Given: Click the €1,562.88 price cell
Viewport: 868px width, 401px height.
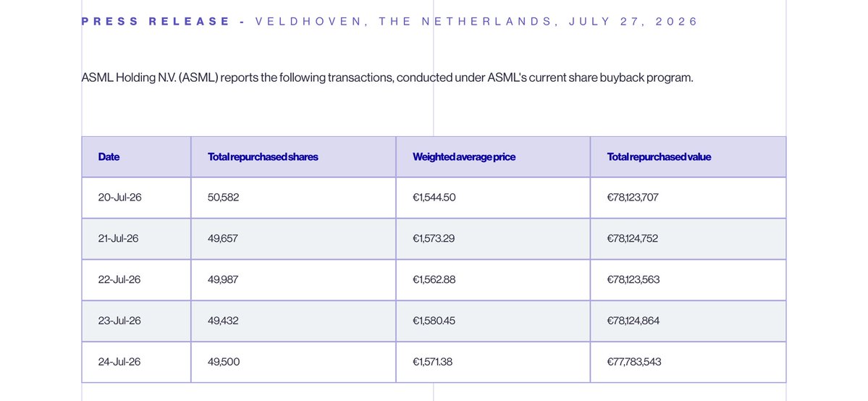Looking at the screenshot, I should [493, 279].
